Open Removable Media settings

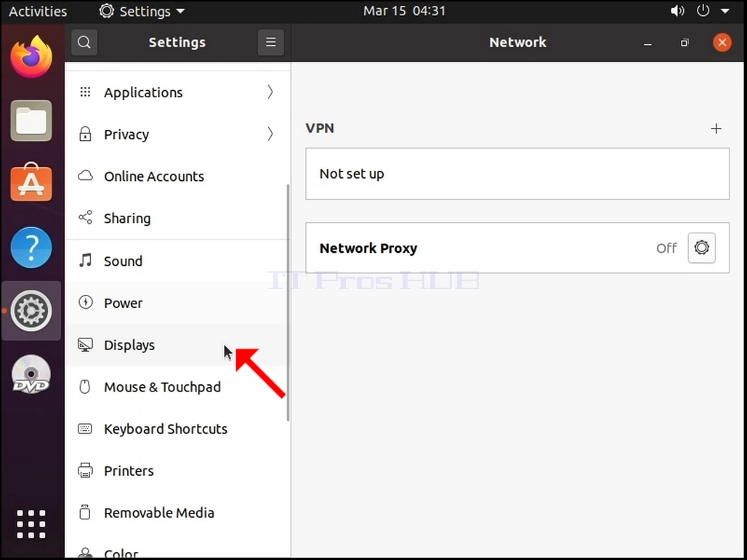point(177,512)
